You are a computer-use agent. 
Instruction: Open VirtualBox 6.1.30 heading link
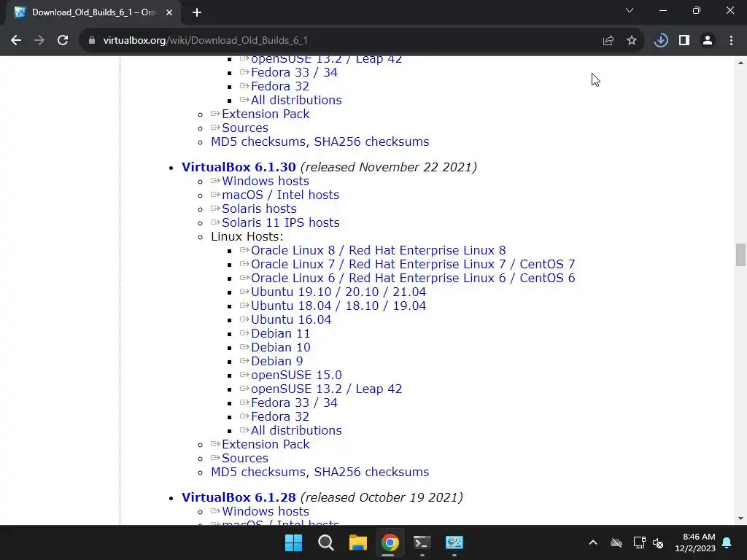click(x=239, y=167)
